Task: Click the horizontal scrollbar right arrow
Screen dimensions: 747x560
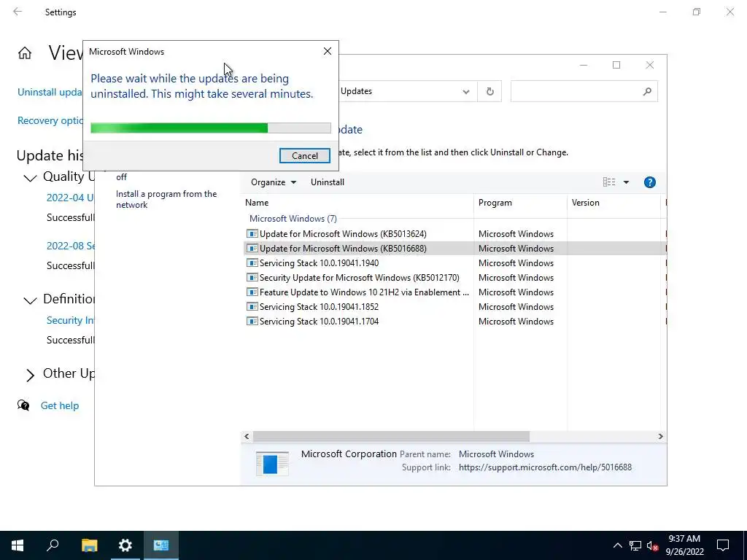Action: pos(660,436)
